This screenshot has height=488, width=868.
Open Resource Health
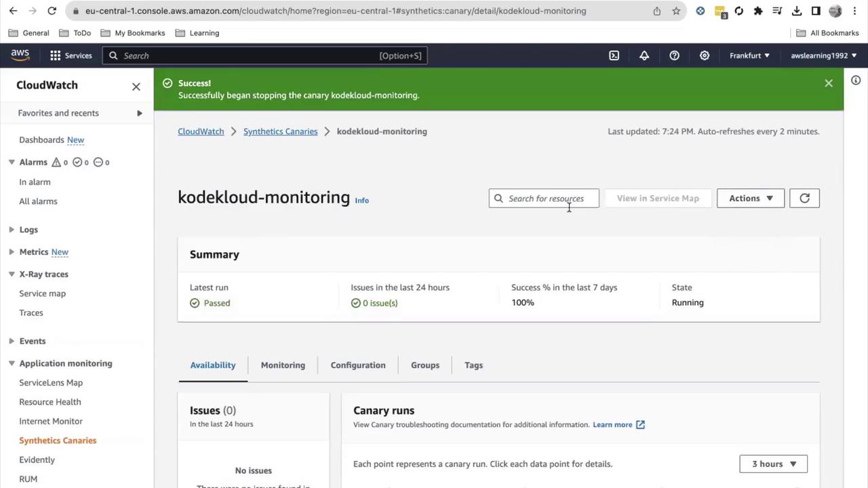[50, 402]
